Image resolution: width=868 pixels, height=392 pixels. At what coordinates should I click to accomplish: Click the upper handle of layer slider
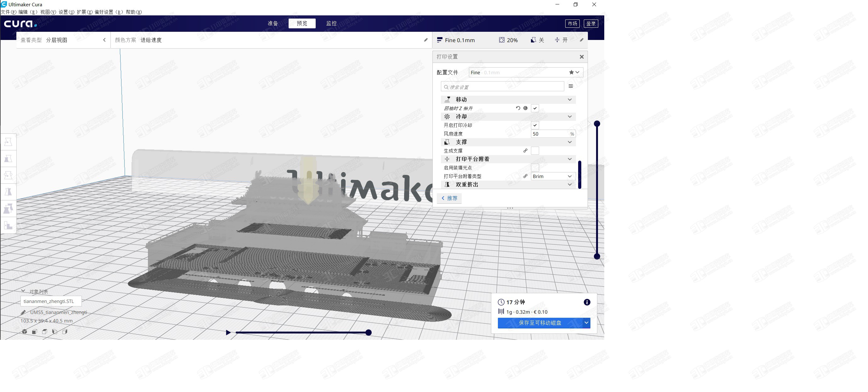click(597, 124)
